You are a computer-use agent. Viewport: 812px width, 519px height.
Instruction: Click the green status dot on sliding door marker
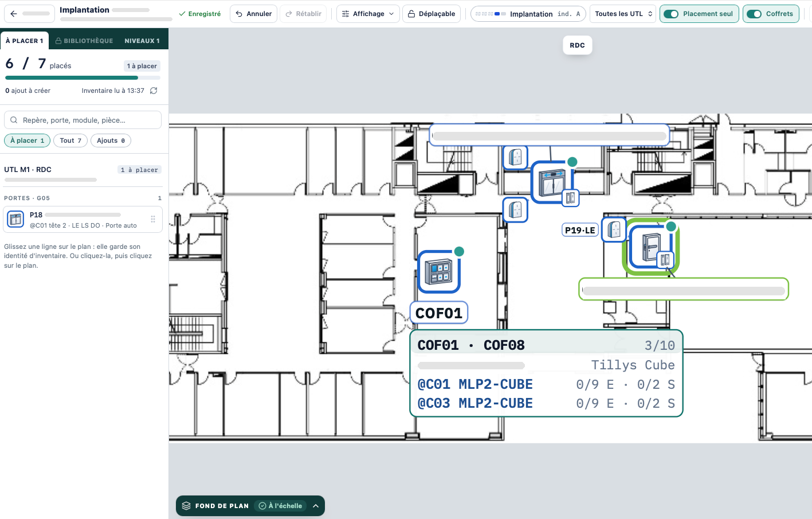click(572, 162)
